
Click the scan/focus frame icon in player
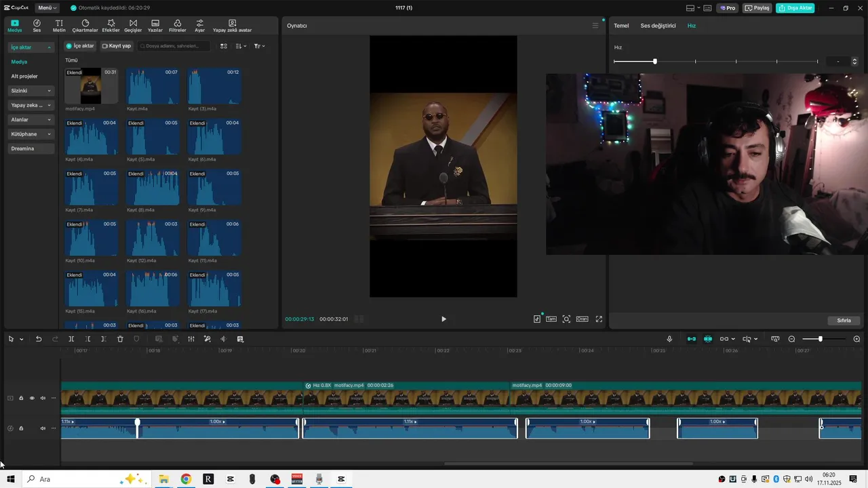566,319
